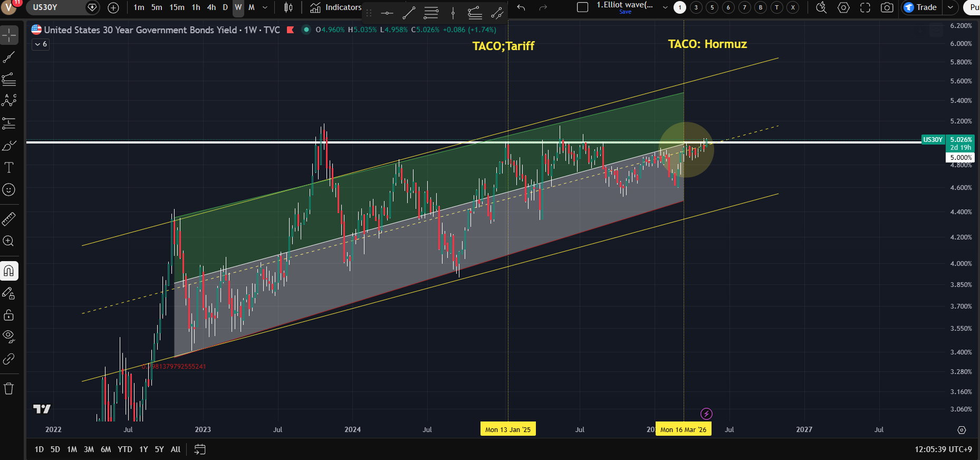This screenshot has height=460, width=980.
Task: Toggle lock all drawings
Action: tap(9, 315)
